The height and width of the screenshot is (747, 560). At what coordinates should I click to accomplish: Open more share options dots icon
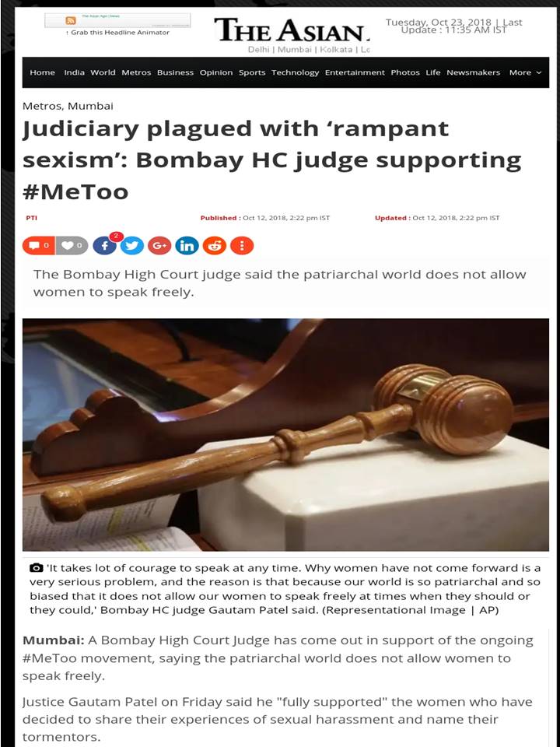[x=242, y=245]
